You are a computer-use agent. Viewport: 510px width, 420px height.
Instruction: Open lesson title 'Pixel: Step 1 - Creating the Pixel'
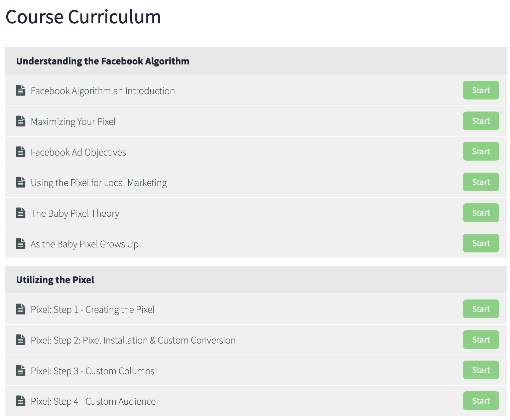(x=93, y=310)
